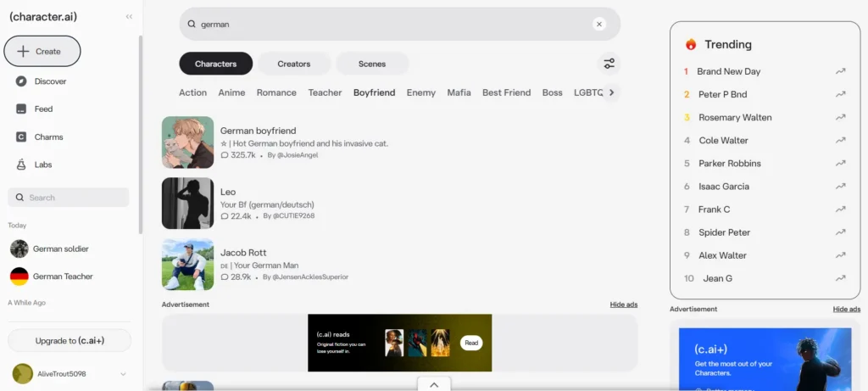The height and width of the screenshot is (391, 868).
Task: Select the Teacher category filter
Action: point(325,92)
